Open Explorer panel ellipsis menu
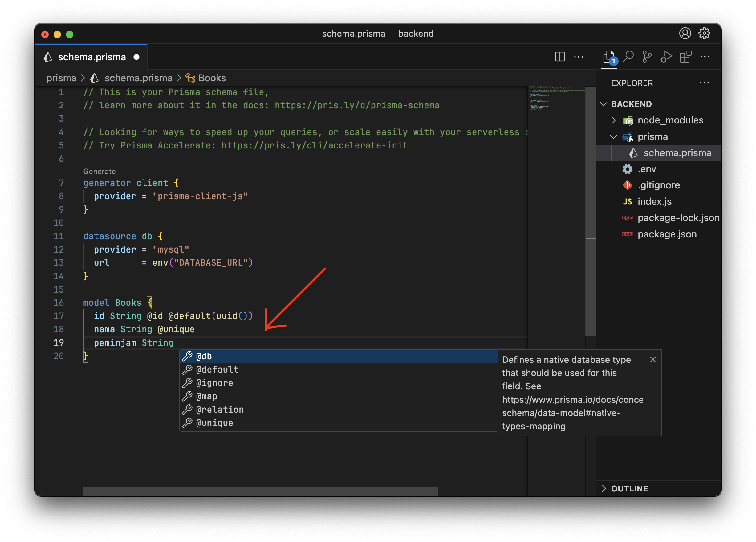756x542 pixels. click(x=704, y=83)
